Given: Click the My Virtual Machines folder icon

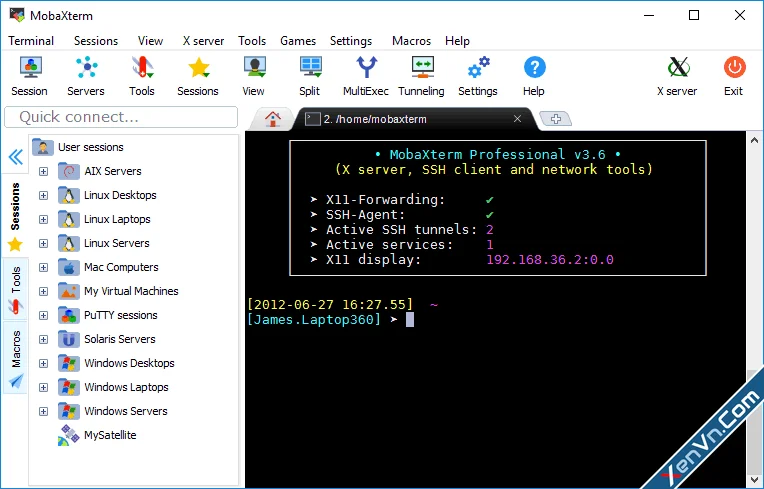Looking at the screenshot, I should [x=68, y=291].
